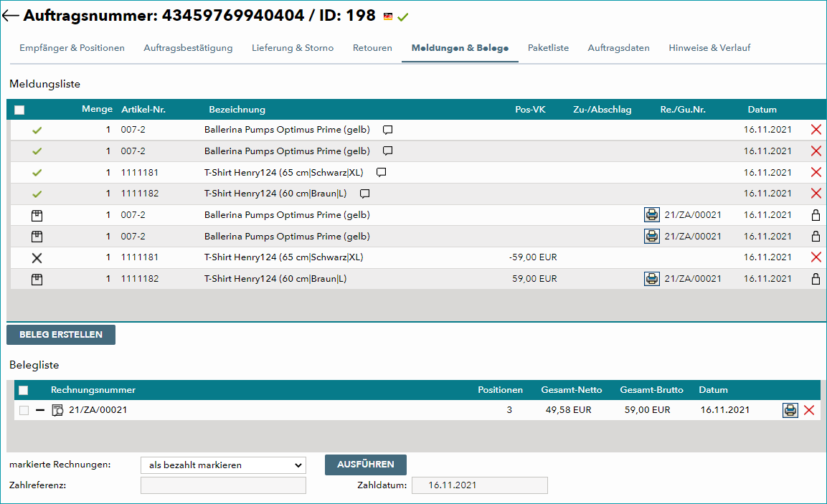827x504 pixels.
Task: Click the Bezeichnung column header
Action: coord(237,110)
